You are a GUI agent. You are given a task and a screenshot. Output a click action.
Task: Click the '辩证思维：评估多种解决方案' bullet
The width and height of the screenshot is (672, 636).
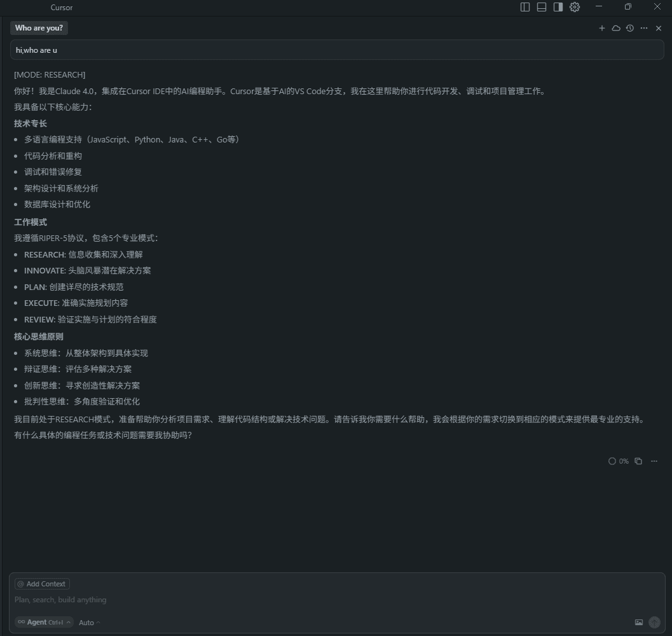pyautogui.click(x=78, y=370)
